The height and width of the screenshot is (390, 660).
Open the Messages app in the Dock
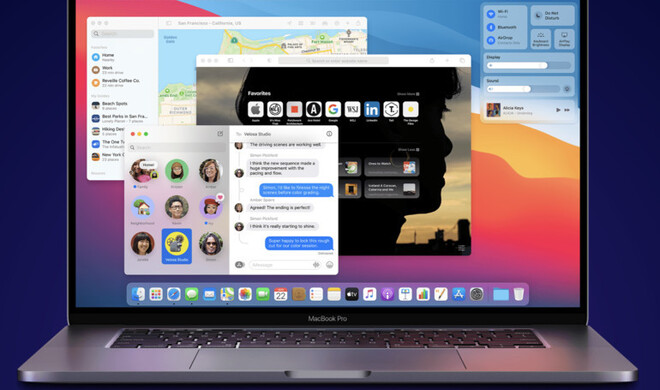click(x=192, y=294)
